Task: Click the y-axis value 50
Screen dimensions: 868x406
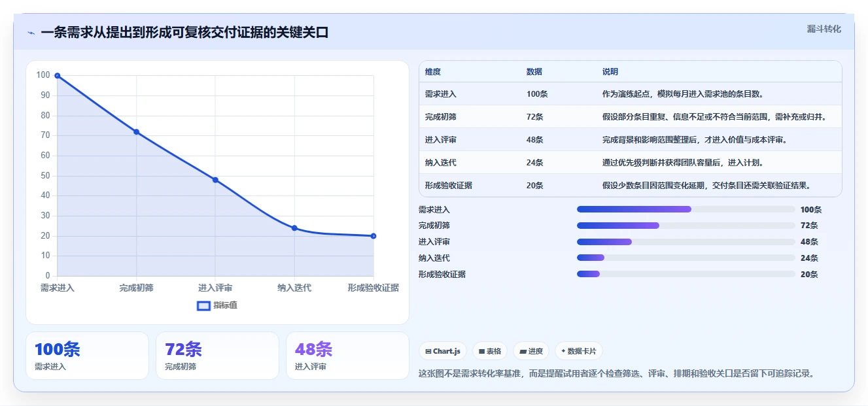Action: (46, 175)
